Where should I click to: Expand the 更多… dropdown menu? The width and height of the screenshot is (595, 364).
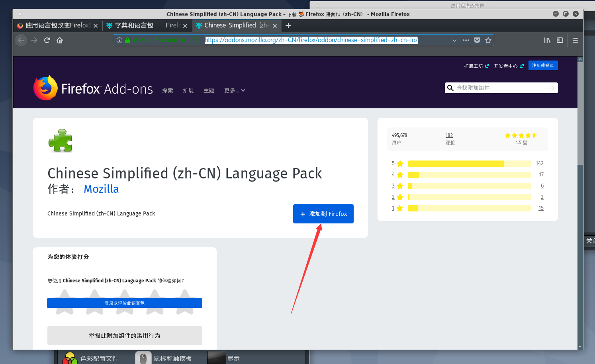235,91
